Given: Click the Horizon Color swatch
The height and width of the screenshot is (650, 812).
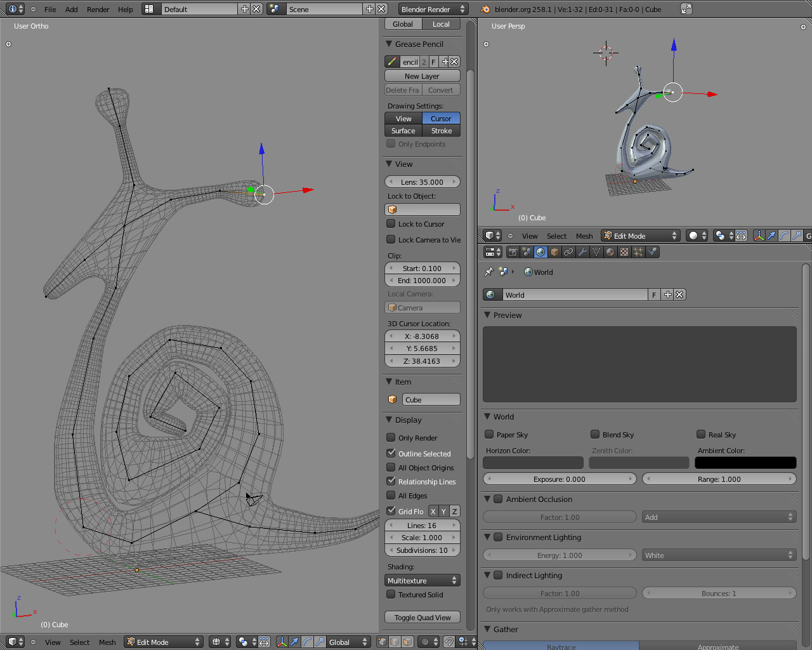Looking at the screenshot, I should click(533, 463).
